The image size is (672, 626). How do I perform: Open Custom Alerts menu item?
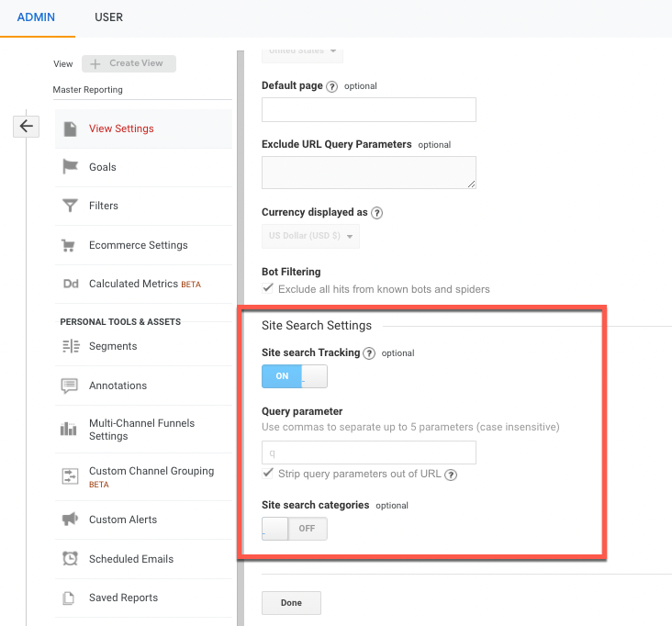143,520
